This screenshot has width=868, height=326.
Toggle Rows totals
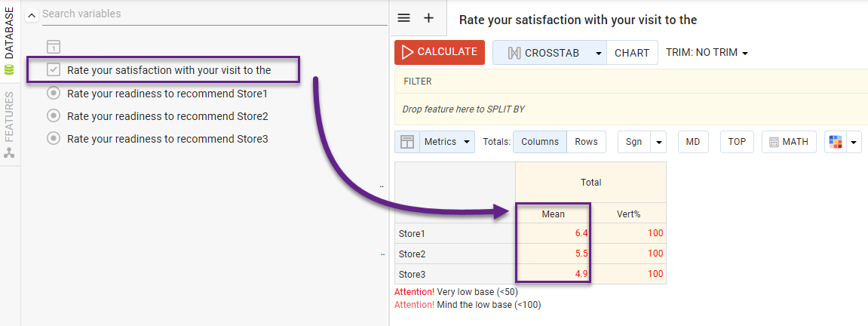[x=586, y=142]
